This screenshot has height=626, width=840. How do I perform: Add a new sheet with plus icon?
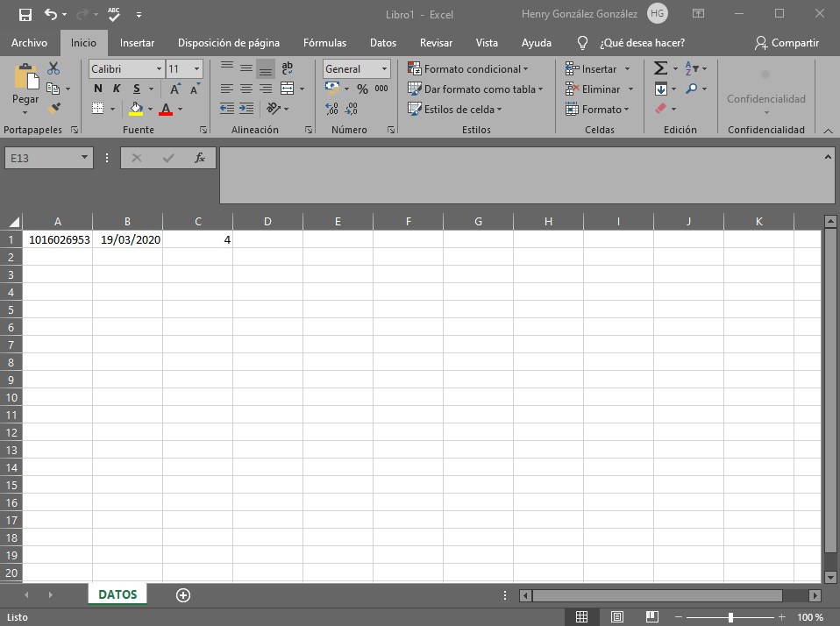[183, 594]
